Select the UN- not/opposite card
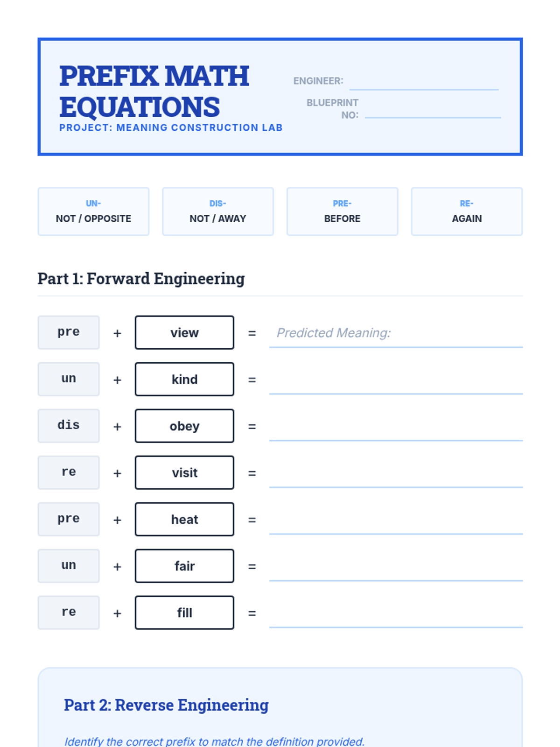The image size is (560, 747). [x=93, y=211]
